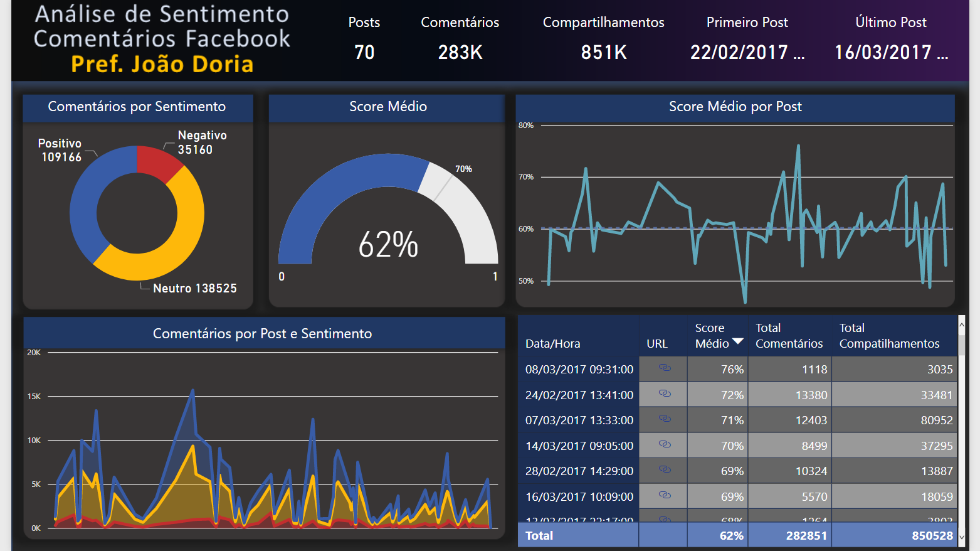Click the 15K axis label on area chart
Viewport: 980px width, 551px height.
click(x=34, y=397)
